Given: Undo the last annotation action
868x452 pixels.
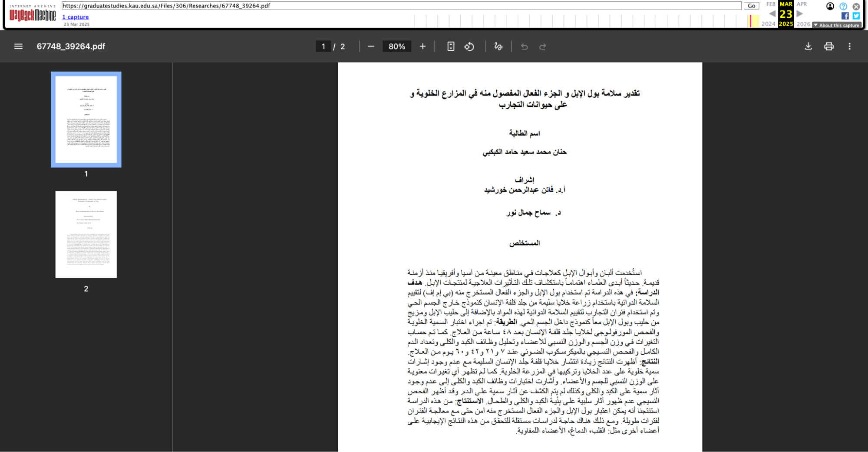Looking at the screenshot, I should pos(525,46).
